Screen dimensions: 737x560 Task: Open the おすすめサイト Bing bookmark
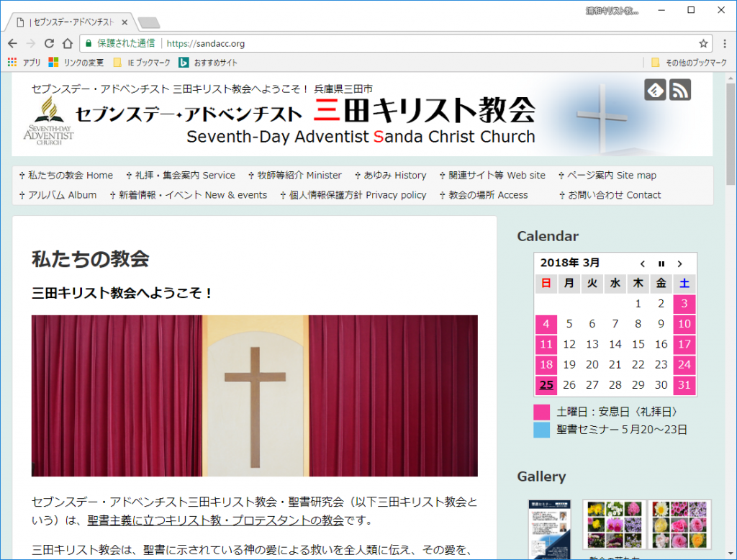(208, 63)
